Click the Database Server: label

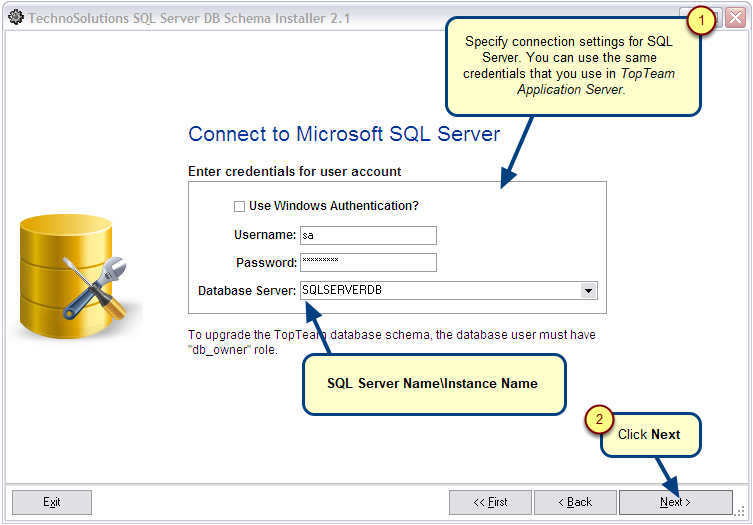[x=247, y=291]
